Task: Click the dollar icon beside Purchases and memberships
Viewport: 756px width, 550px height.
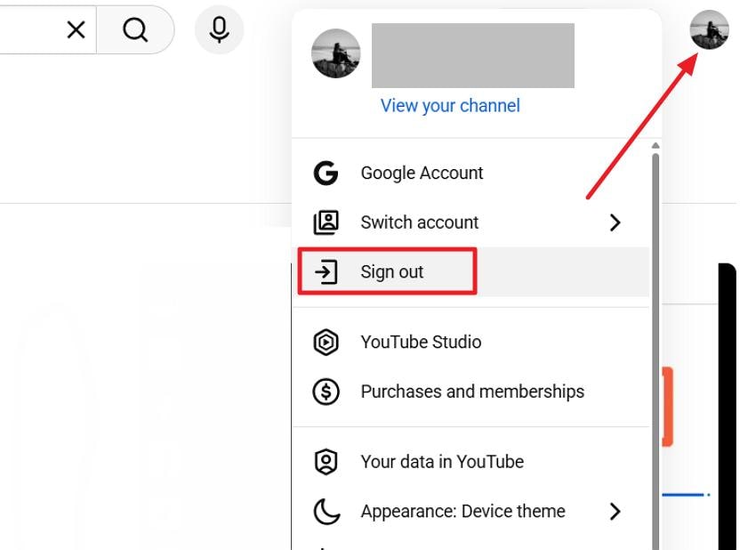Action: pos(326,391)
